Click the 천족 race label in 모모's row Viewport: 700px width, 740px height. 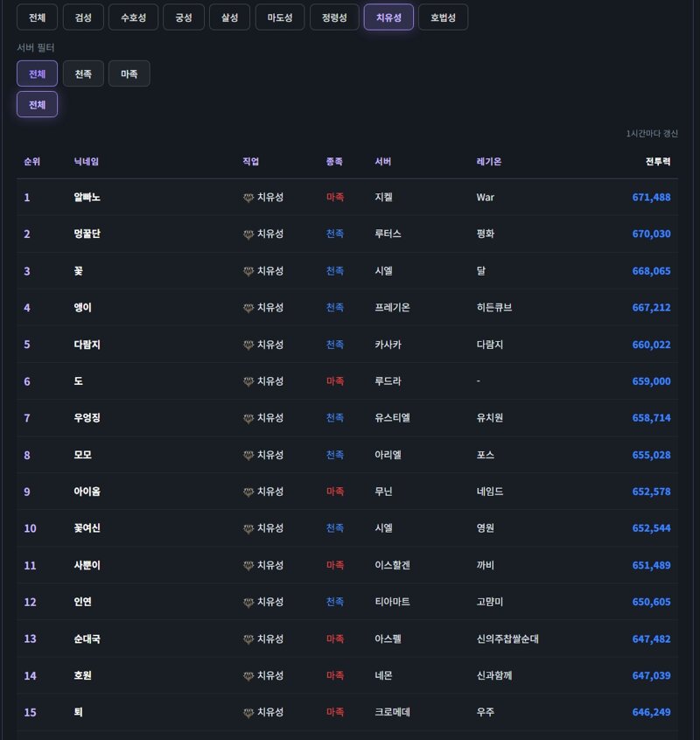coord(334,455)
